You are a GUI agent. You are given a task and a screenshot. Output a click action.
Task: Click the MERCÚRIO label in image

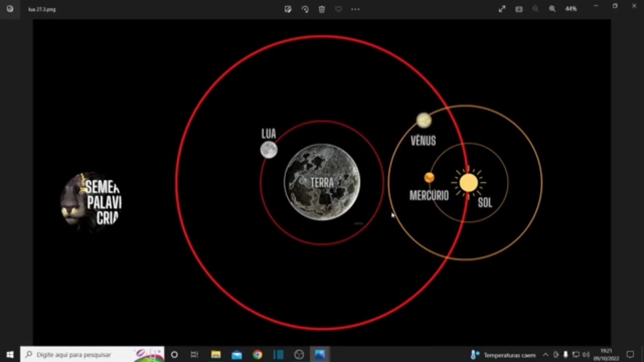coord(429,196)
